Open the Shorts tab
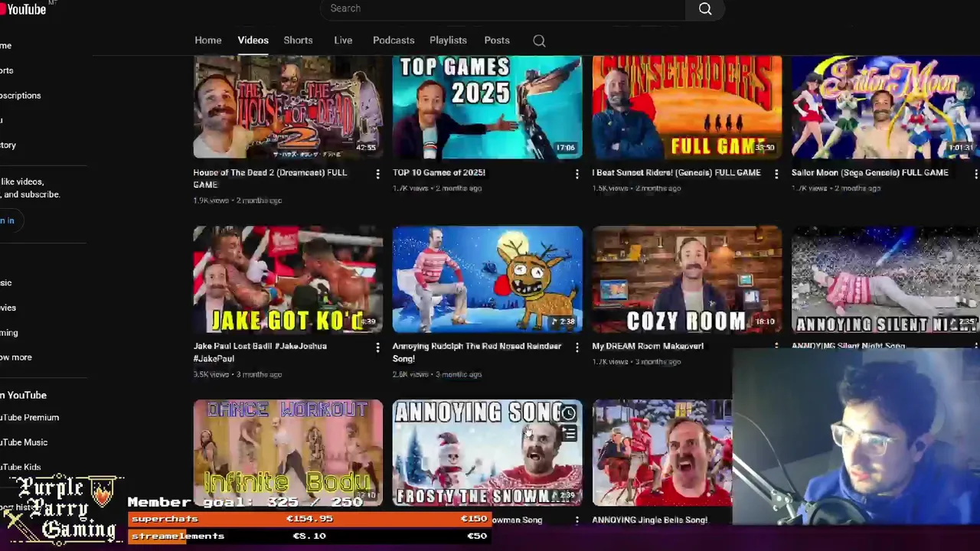Viewport: 980px width, 551px height. pos(298,41)
